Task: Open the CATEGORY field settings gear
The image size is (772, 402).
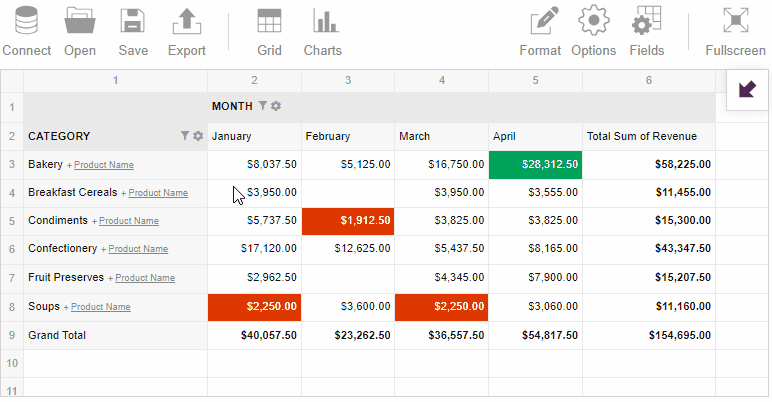Action: tap(198, 136)
